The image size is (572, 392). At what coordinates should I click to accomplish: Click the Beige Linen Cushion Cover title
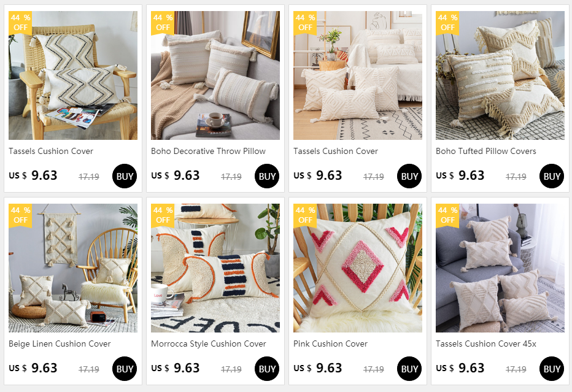point(60,344)
